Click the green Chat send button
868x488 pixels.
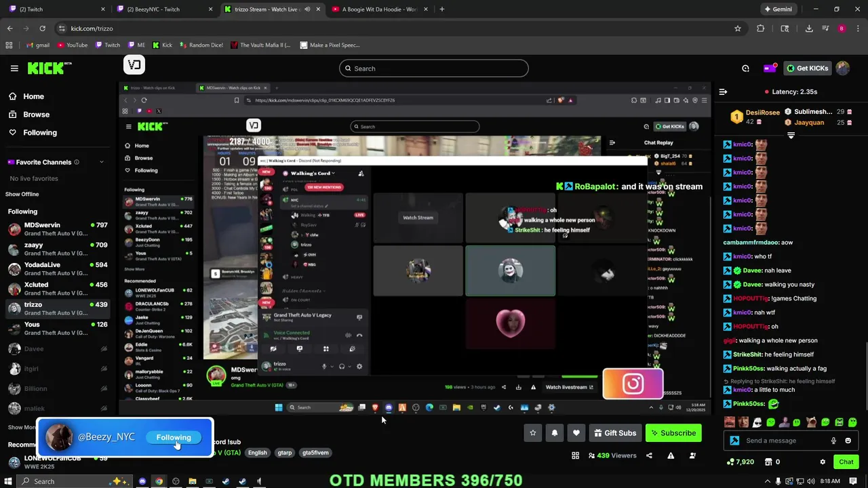tap(846, 462)
